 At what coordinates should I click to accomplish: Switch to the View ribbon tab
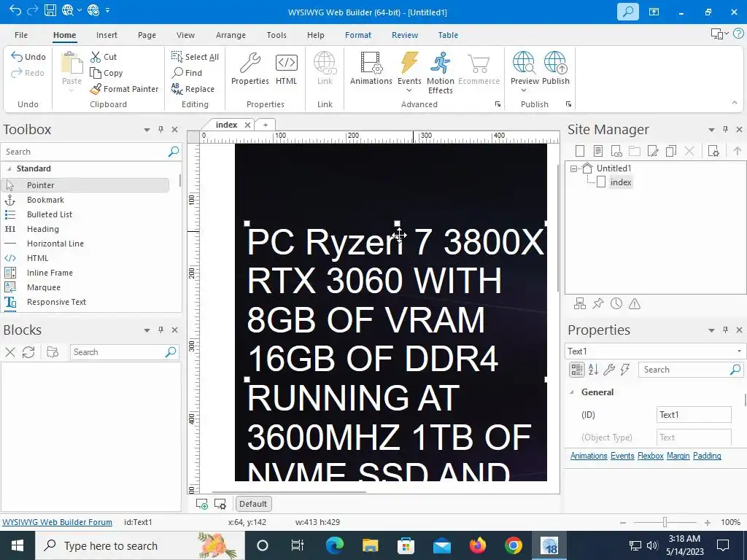pos(185,35)
